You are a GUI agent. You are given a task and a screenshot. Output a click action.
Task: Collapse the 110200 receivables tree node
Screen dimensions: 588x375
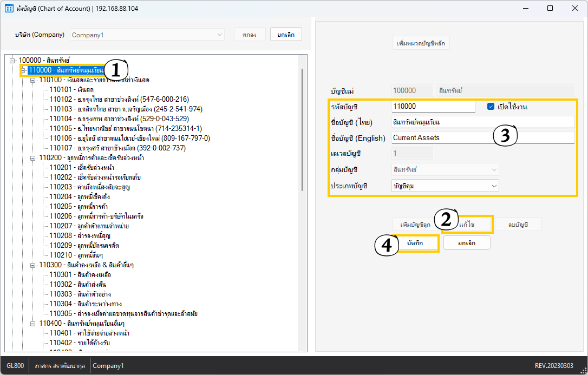pos(33,158)
